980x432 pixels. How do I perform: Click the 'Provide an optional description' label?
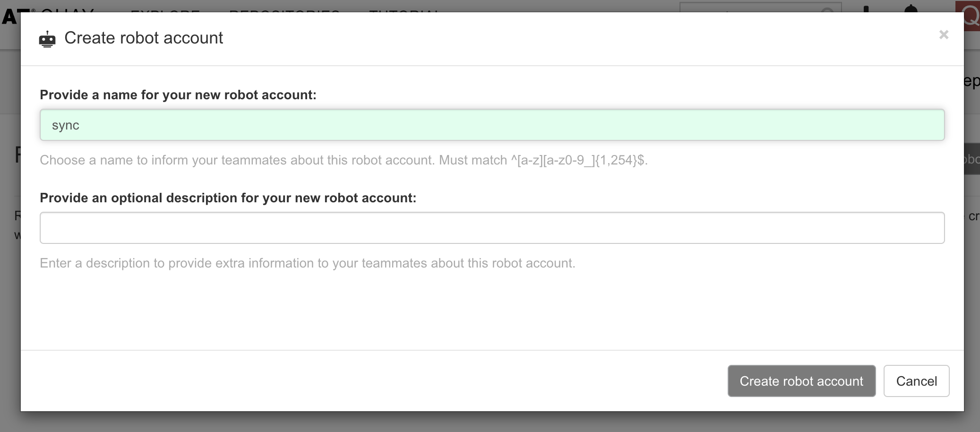[228, 198]
